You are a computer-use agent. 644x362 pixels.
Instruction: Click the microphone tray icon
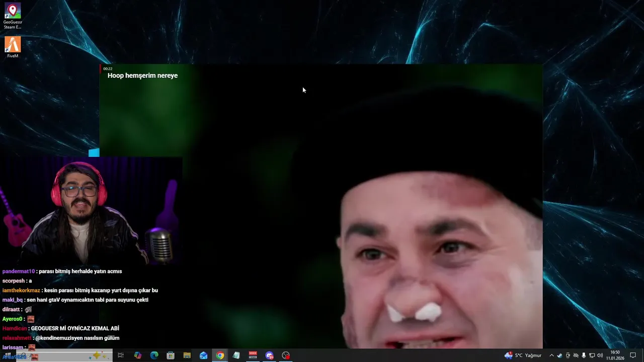click(x=584, y=355)
